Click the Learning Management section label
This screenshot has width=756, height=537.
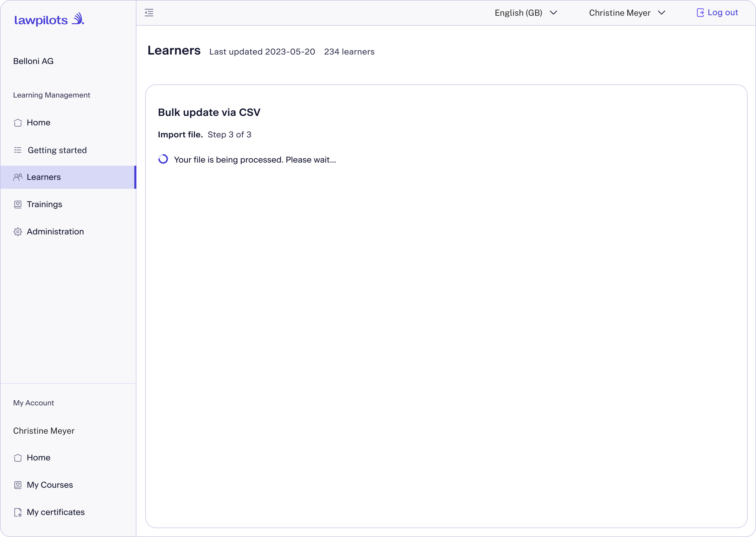tap(52, 95)
